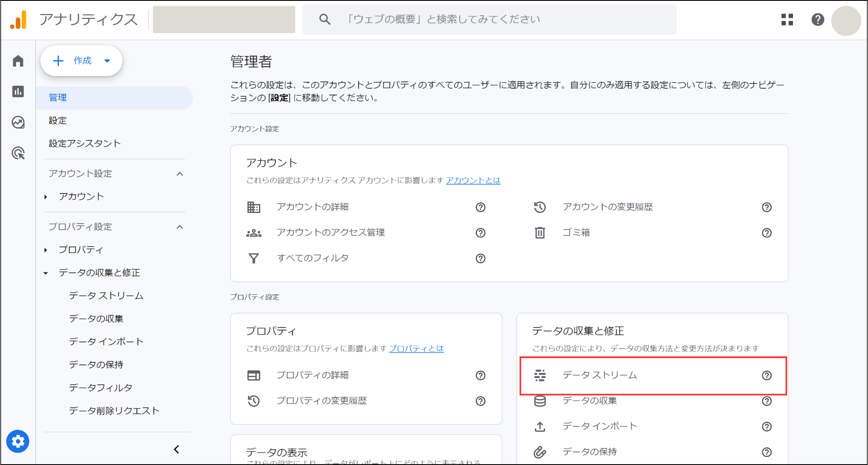Open the Explore icon in left rail
This screenshot has width=868, height=465.
point(18,122)
